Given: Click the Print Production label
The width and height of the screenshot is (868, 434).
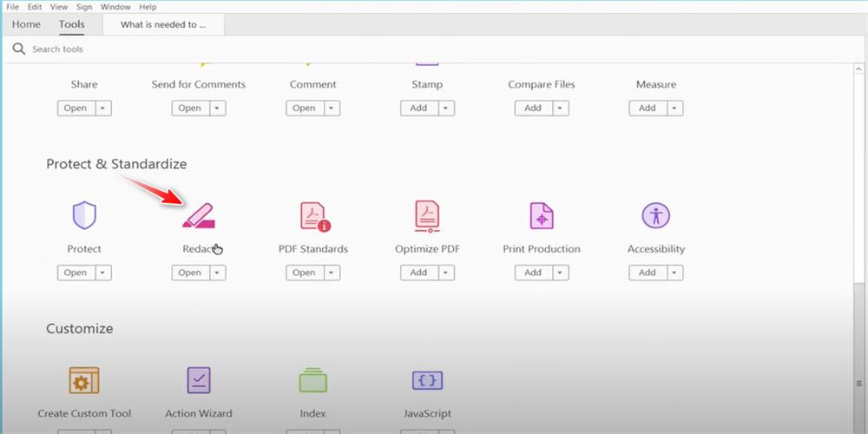Looking at the screenshot, I should tap(542, 249).
